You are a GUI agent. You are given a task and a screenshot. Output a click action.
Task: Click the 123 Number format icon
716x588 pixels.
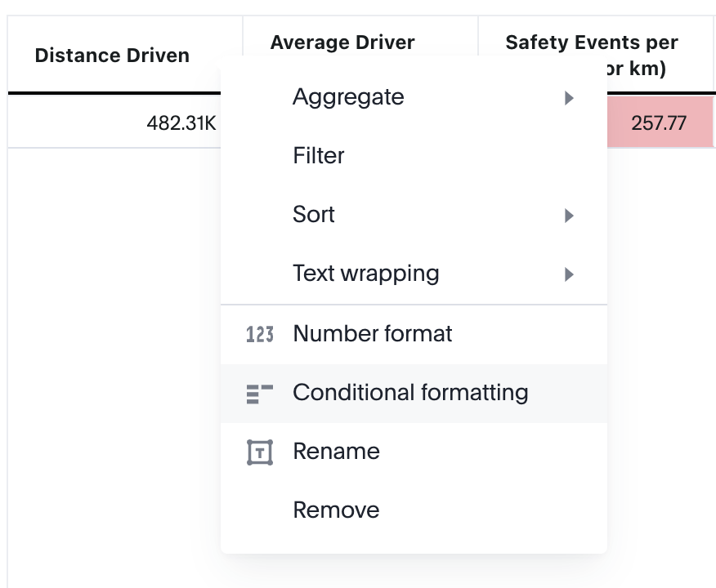click(259, 334)
